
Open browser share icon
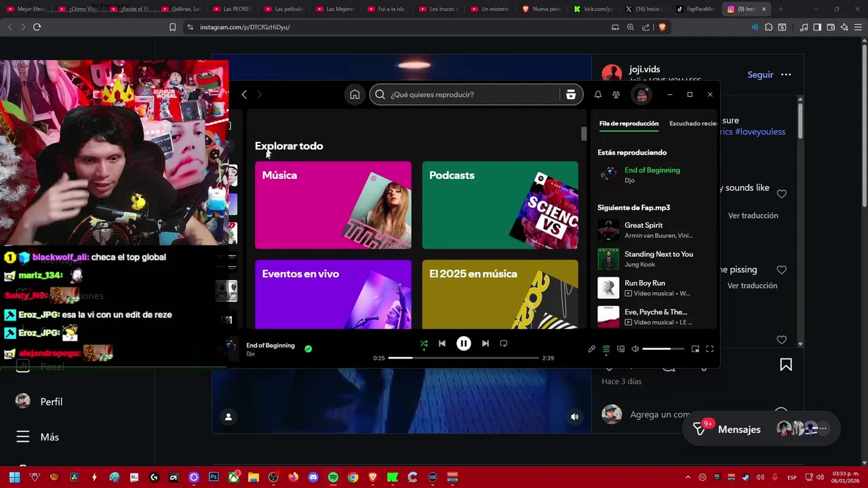tap(646, 27)
